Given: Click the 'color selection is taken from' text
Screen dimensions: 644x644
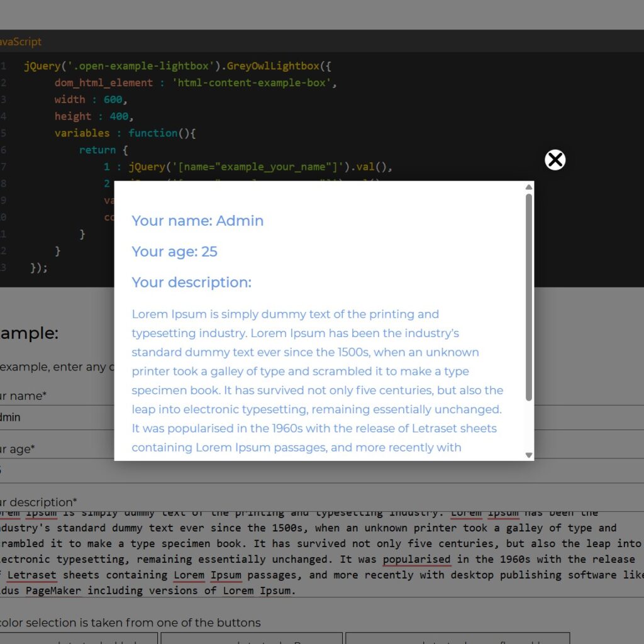Looking at the screenshot, I should coord(130,623).
